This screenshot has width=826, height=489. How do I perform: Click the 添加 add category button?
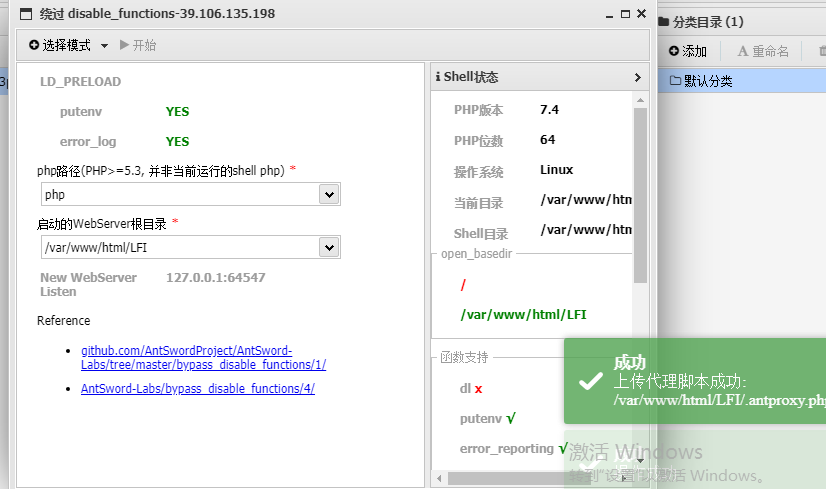coord(688,51)
